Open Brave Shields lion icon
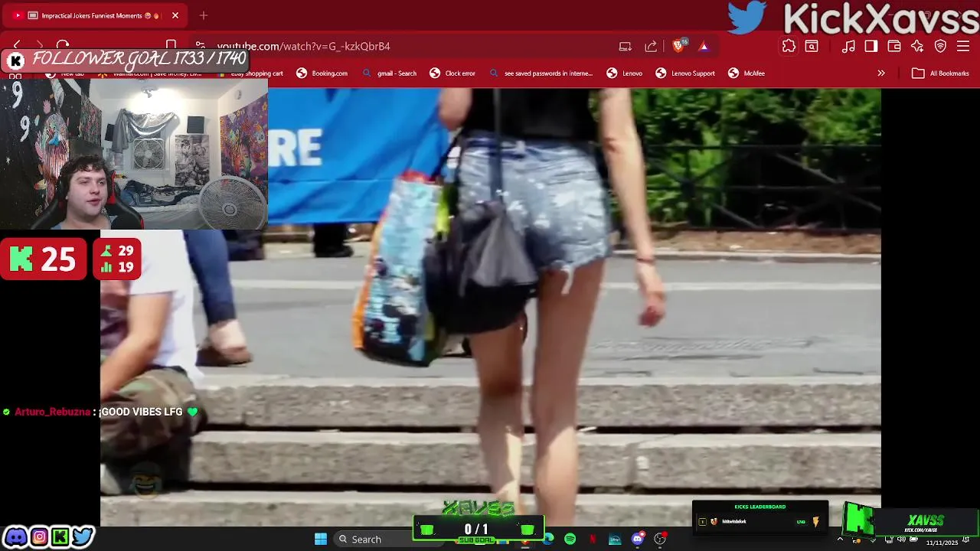 678,46
